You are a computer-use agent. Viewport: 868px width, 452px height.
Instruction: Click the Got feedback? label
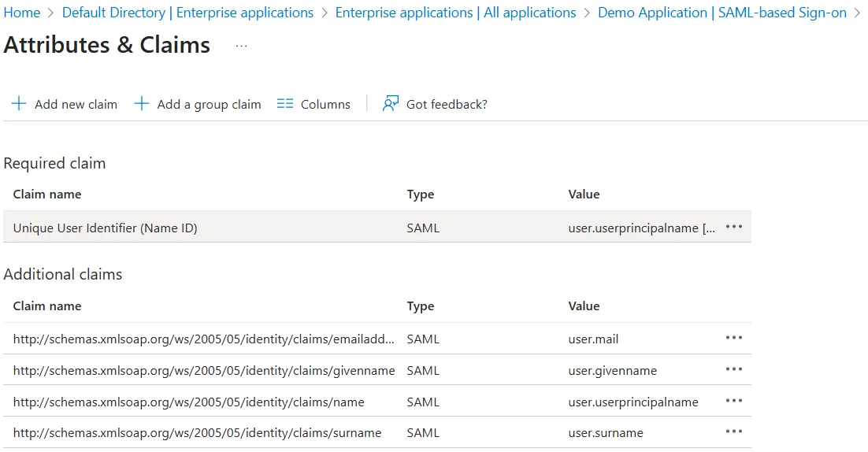[x=447, y=104]
